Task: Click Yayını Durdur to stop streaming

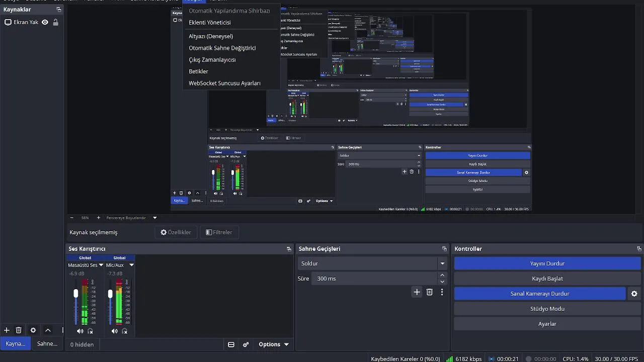Action: click(x=547, y=263)
